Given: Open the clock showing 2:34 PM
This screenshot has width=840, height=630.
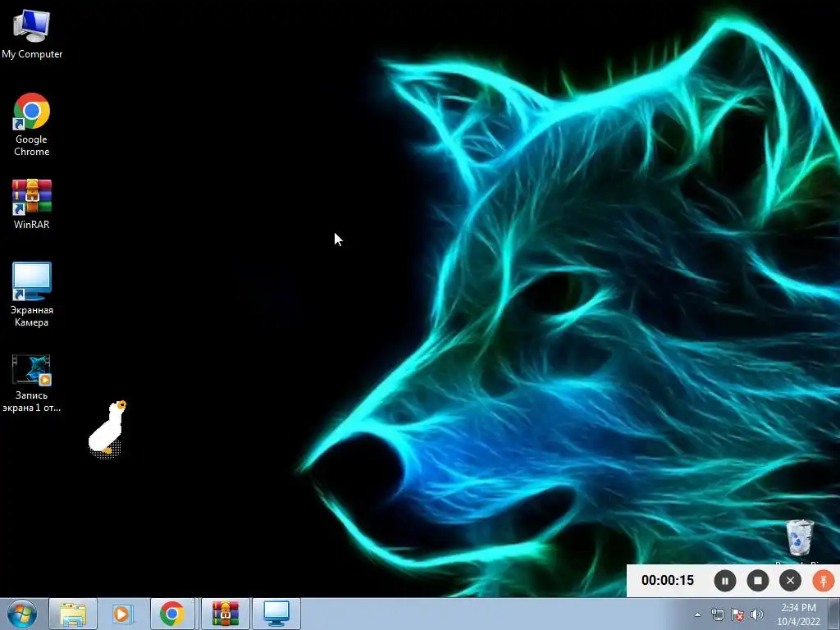Looking at the screenshot, I should [799, 614].
